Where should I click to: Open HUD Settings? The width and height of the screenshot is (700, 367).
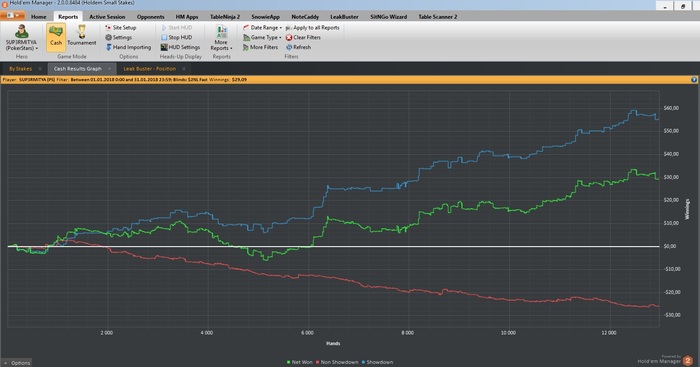[180, 47]
